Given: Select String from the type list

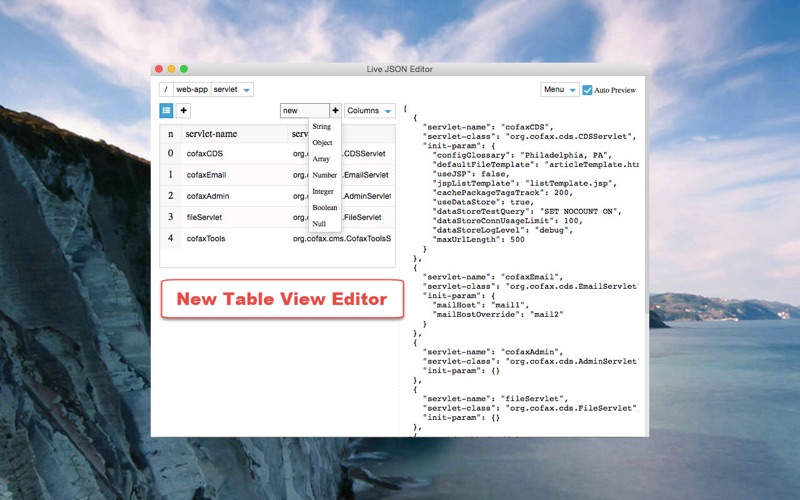Looking at the screenshot, I should [x=322, y=127].
